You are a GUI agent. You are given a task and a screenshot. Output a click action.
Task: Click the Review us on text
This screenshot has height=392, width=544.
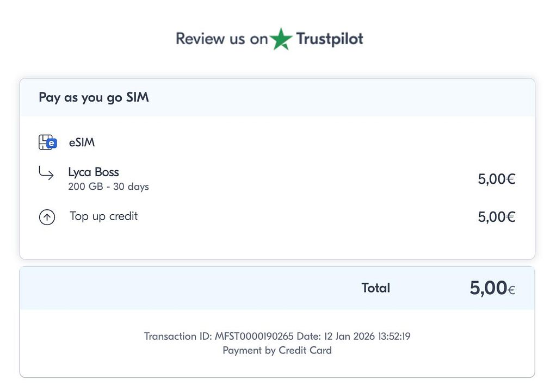click(x=222, y=39)
